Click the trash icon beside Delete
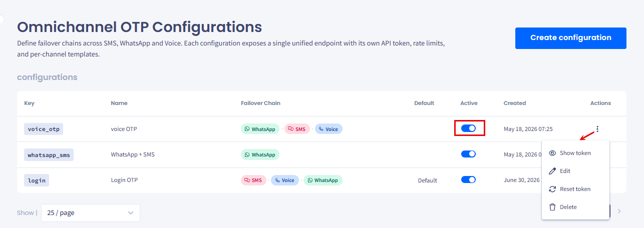This screenshot has width=644, height=228. pyautogui.click(x=553, y=207)
